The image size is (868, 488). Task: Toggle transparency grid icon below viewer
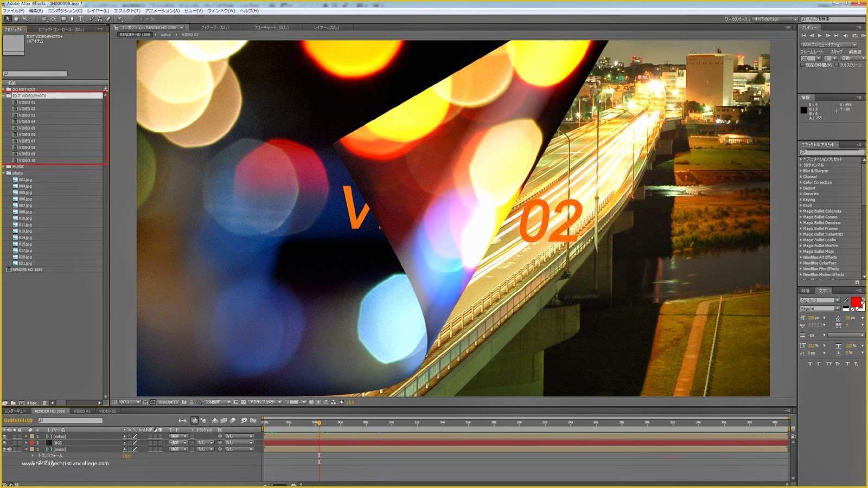tap(243, 402)
